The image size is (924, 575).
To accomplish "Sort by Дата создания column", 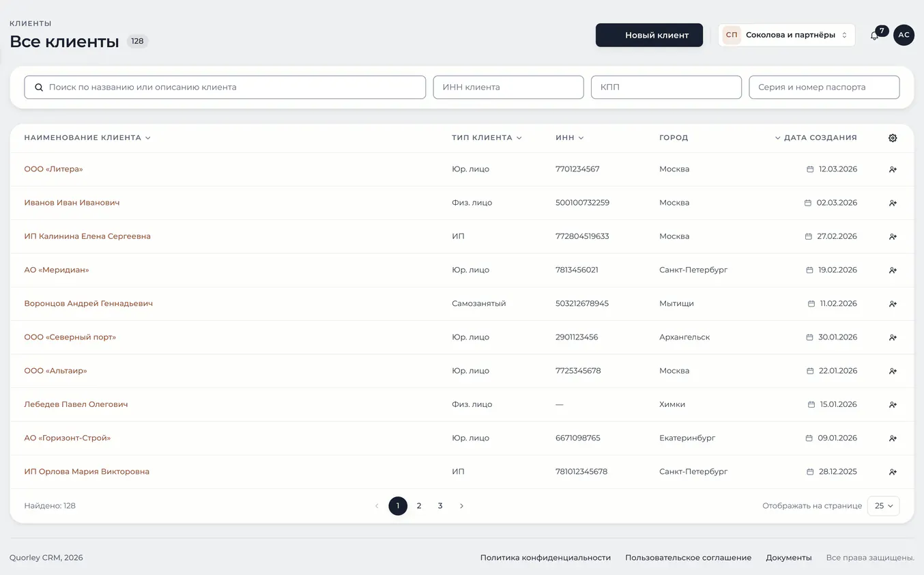I will [x=815, y=138].
